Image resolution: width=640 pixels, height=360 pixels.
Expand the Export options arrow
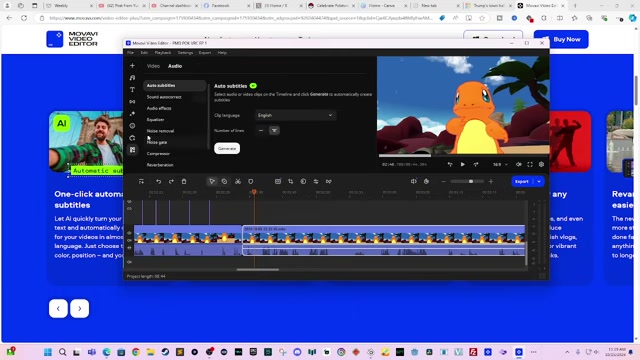click(539, 182)
